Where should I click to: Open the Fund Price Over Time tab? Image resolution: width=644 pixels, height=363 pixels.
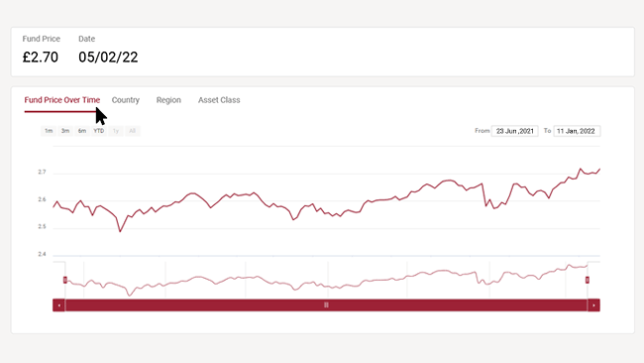coord(62,100)
